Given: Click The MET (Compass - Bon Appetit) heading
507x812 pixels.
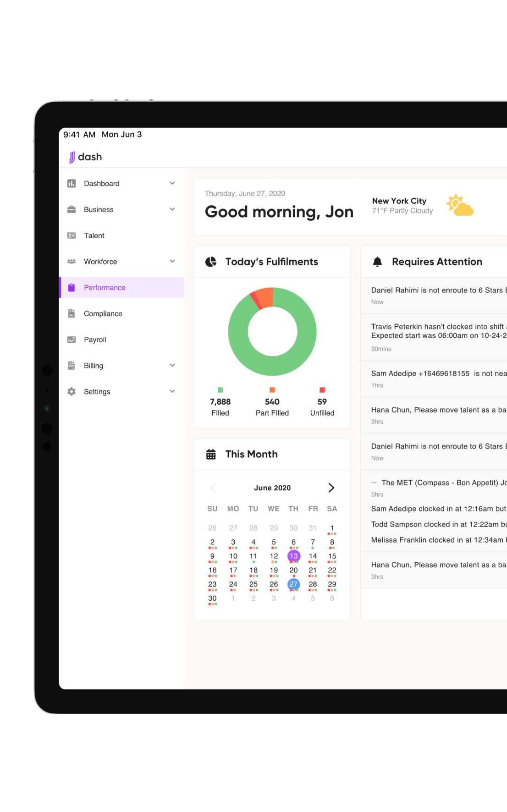Looking at the screenshot, I should click(x=444, y=483).
